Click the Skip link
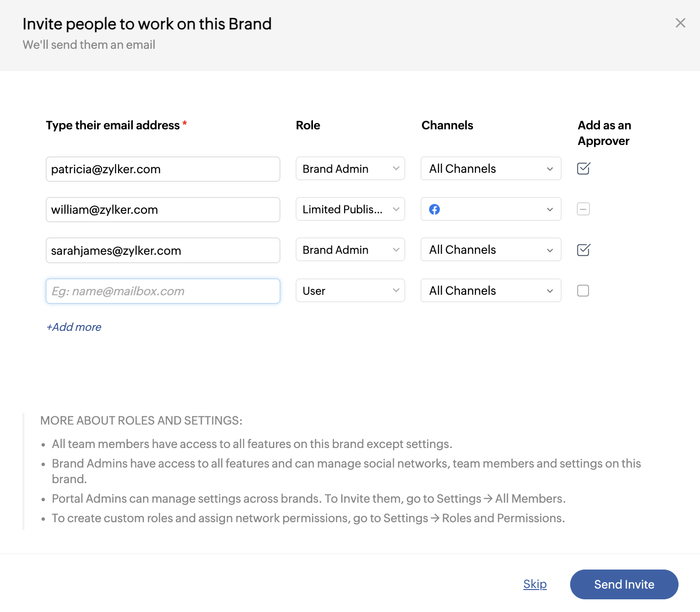 coord(535,584)
